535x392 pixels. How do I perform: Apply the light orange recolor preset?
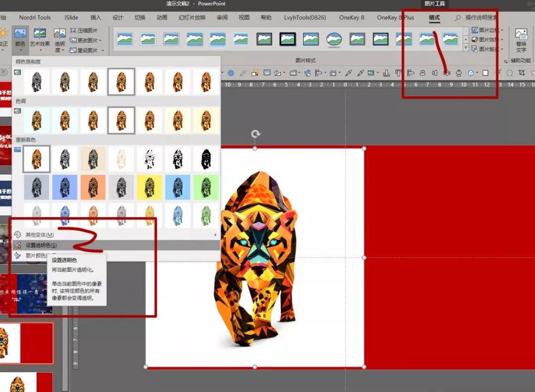pyautogui.click(x=93, y=216)
